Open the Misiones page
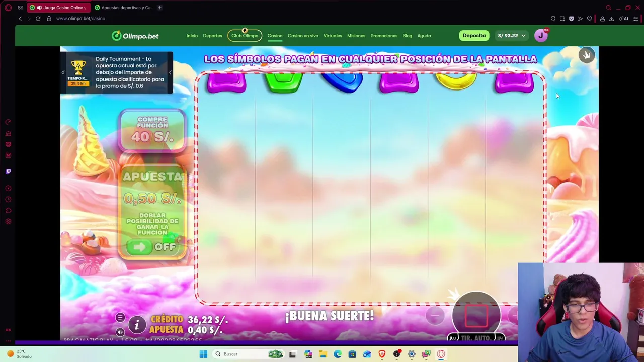Screen dimensions: 644x362 [356, 36]
